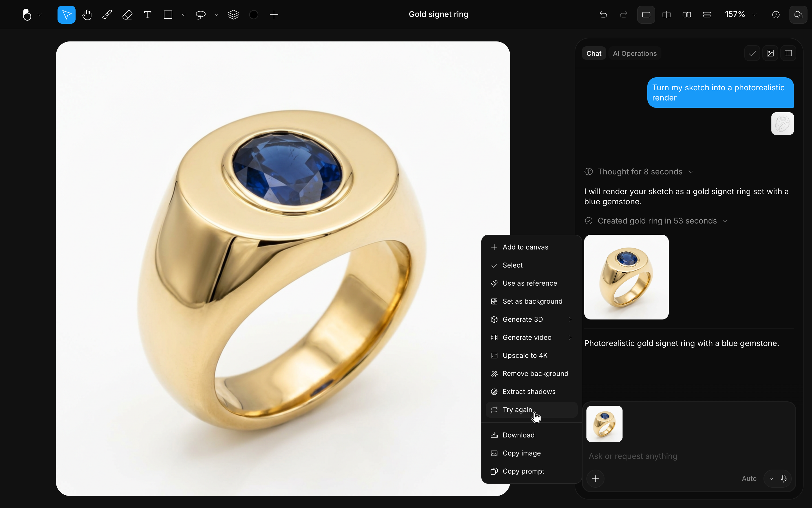Switch to split view mode
This screenshot has height=508, width=812.
(667, 15)
